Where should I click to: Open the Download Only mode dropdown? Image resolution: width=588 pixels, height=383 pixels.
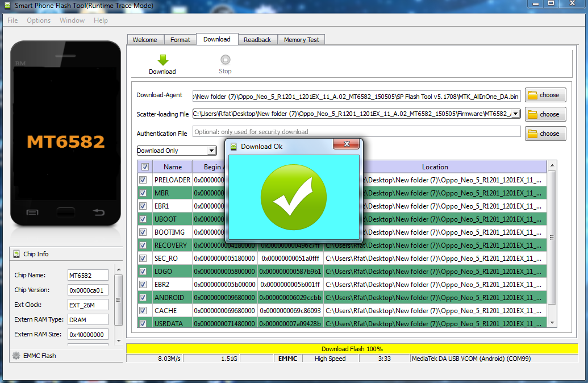pos(211,151)
